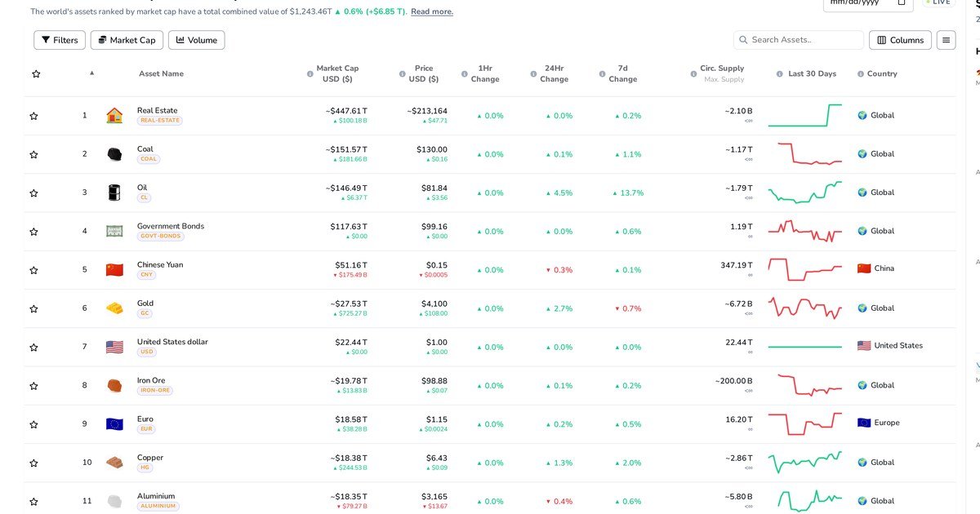Focus the Search Assets field
Screen dimensions: 980x514
799,40
